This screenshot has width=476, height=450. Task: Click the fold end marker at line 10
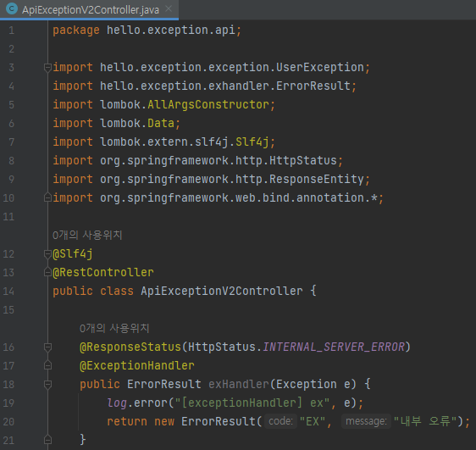(x=47, y=197)
